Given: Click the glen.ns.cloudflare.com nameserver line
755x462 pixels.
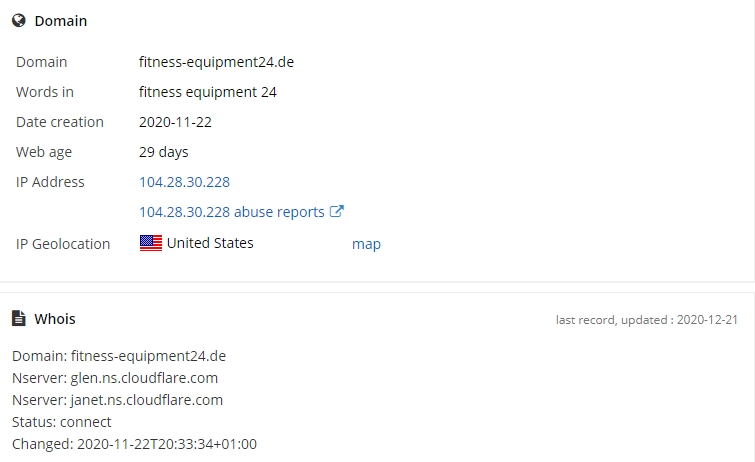Looking at the screenshot, I should [x=115, y=378].
